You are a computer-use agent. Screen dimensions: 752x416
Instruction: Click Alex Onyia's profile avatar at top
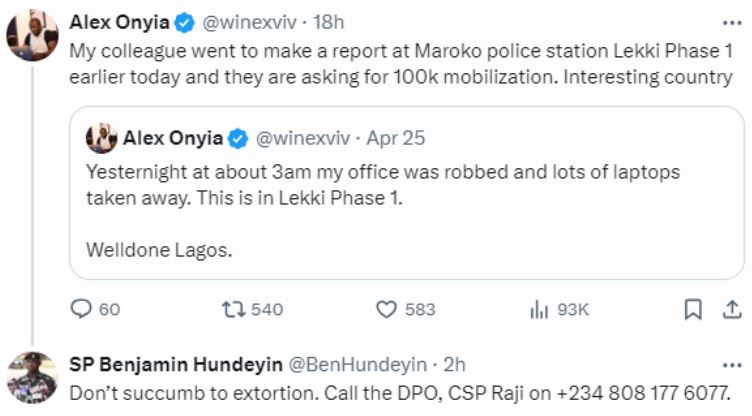coord(32,36)
